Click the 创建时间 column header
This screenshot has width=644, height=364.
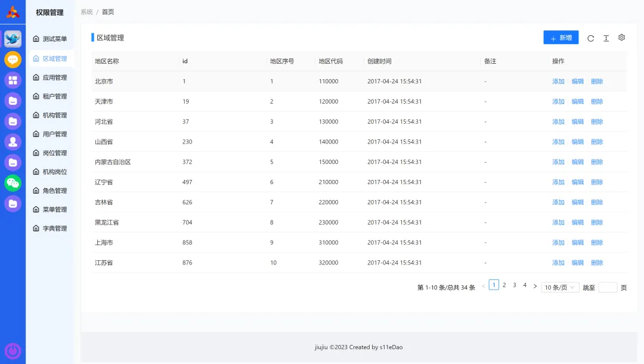[x=379, y=61]
